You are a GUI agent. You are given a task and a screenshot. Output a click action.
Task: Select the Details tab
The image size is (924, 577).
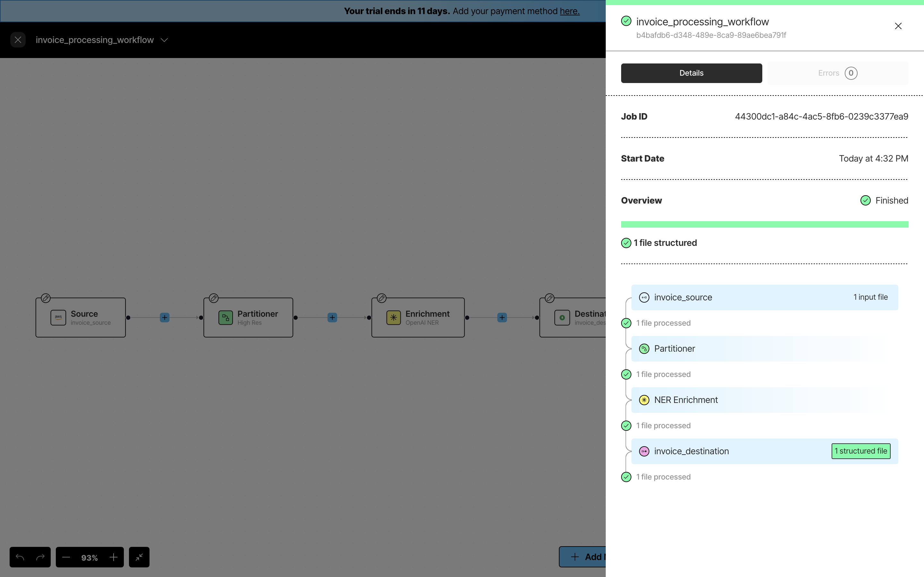(x=691, y=73)
